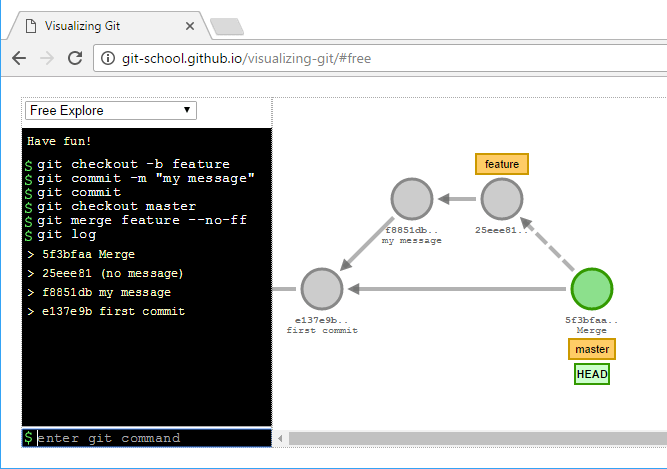Screen dimensions: 667x469
Task: Select the green 5f3bfaa Merge commit circle
Action: point(592,289)
